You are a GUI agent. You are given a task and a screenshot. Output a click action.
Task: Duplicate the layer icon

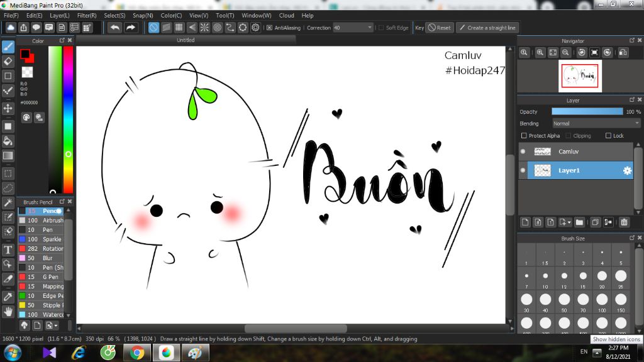(595, 222)
